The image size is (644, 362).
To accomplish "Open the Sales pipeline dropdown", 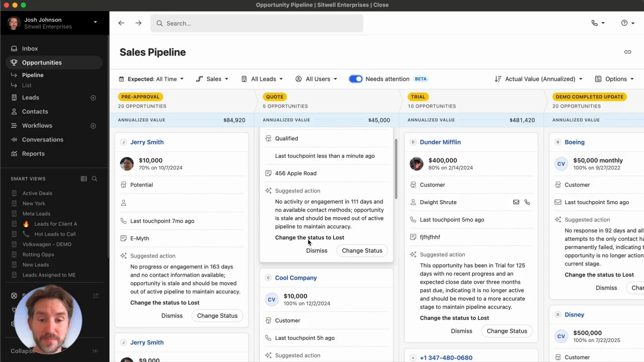I will pyautogui.click(x=212, y=79).
